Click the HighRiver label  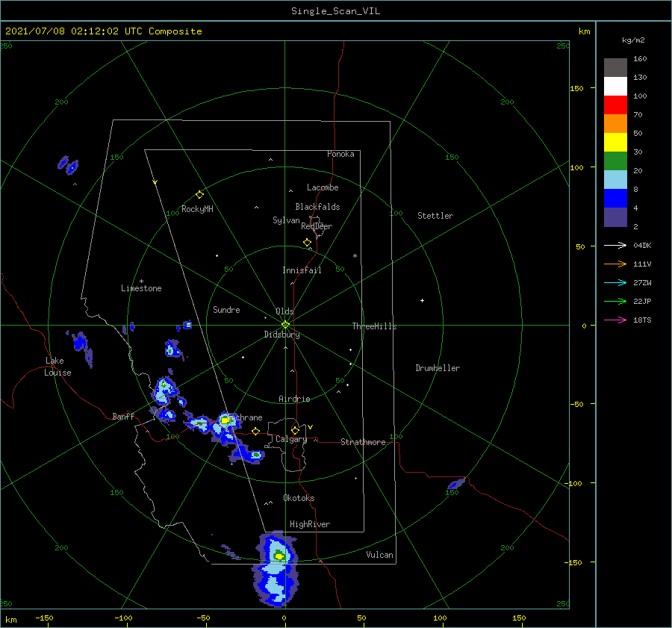pyautogui.click(x=310, y=524)
